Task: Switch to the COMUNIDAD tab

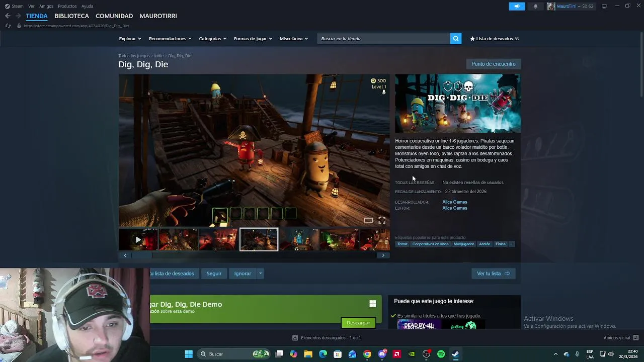Action: (114, 16)
